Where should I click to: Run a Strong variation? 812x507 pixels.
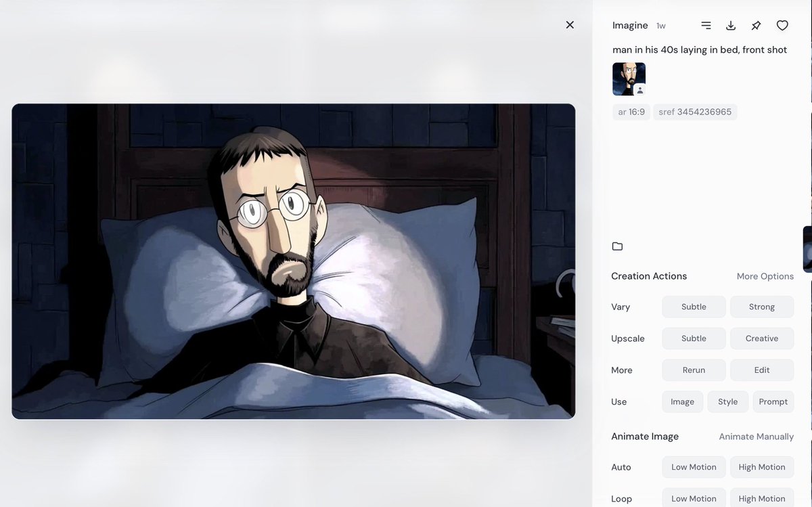(762, 307)
